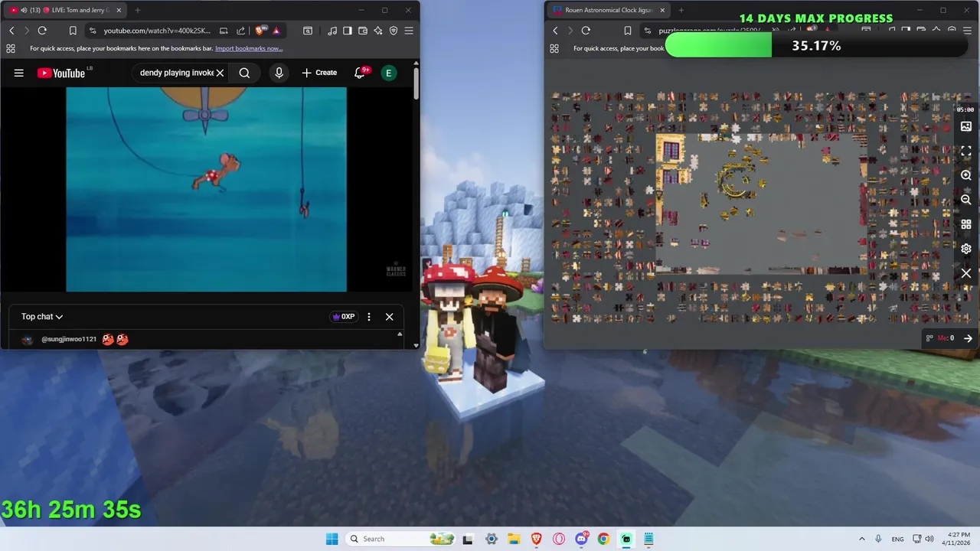Click Import bookmarks now link
The image size is (980, 551).
point(249,48)
